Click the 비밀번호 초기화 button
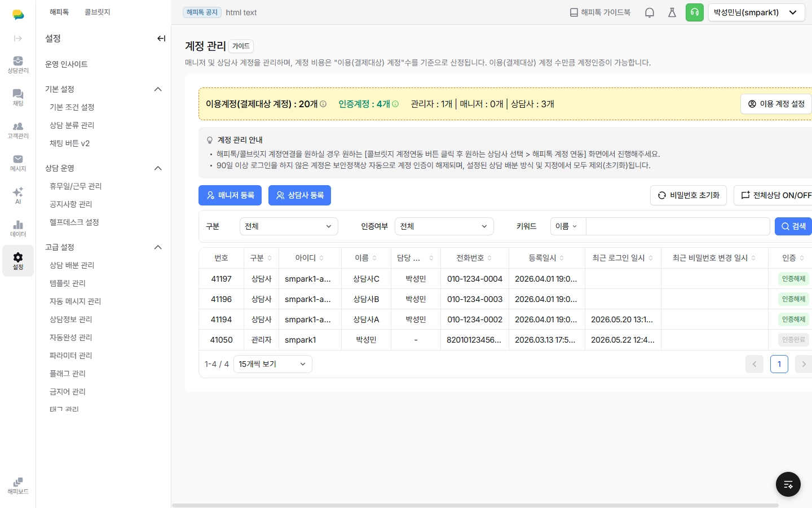 689,195
